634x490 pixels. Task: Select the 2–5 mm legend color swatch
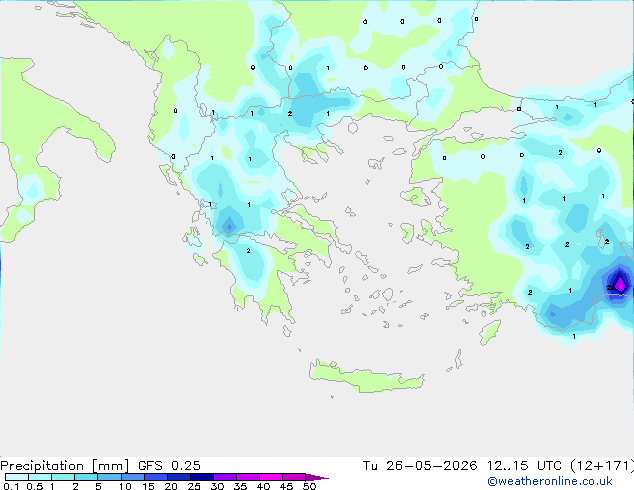[x=86, y=477]
